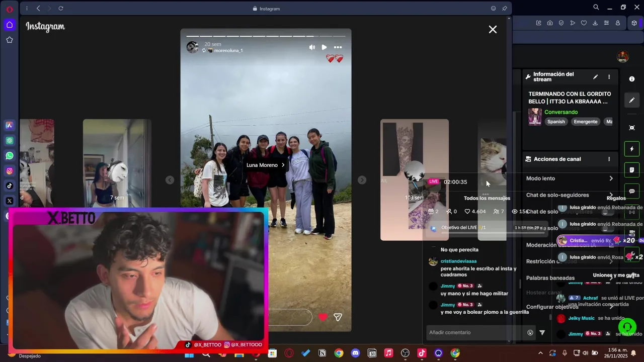
Task: Mute the story audio speaker icon
Action: [x=312, y=47]
